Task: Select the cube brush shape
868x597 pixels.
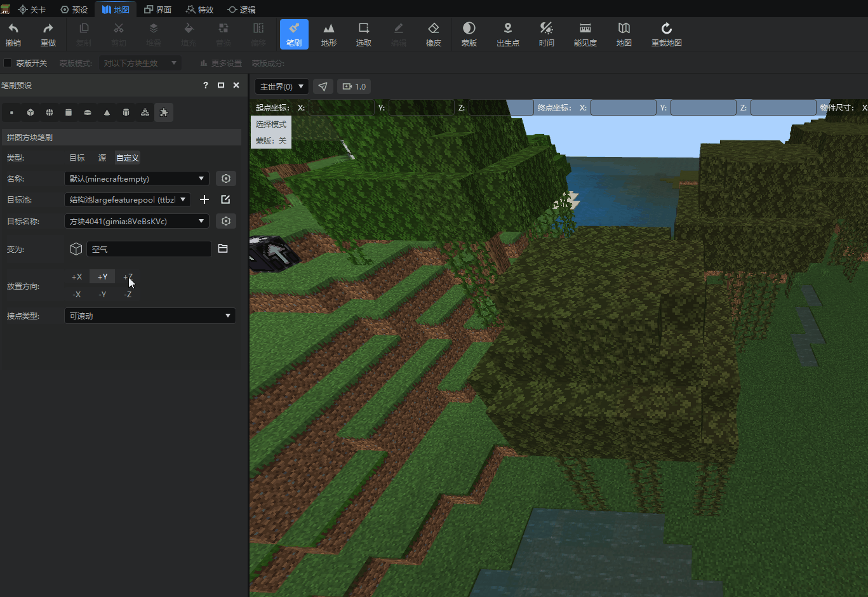Action: pyautogui.click(x=30, y=112)
